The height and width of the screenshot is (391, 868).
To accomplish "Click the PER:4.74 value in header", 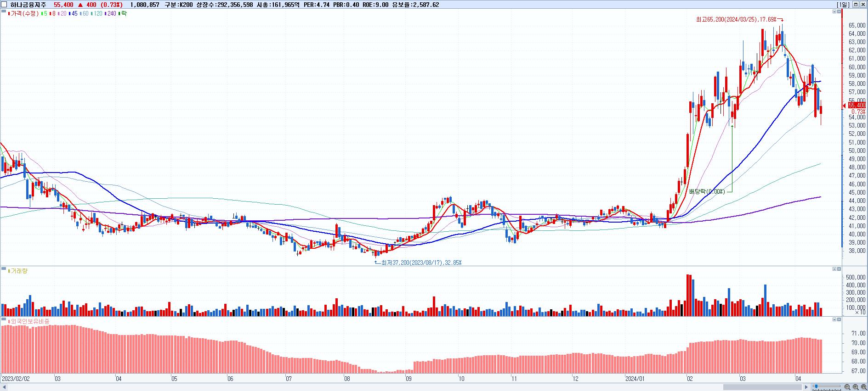I will tap(317, 5).
